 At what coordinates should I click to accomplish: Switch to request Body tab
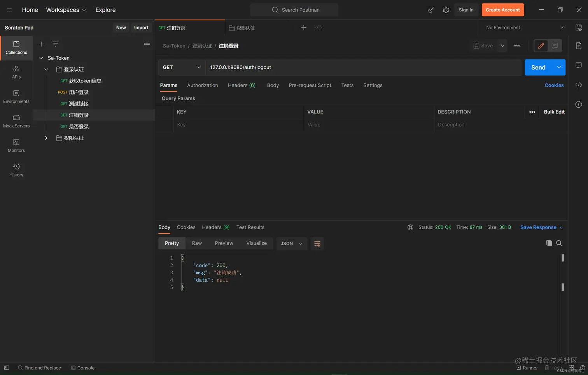(x=273, y=85)
